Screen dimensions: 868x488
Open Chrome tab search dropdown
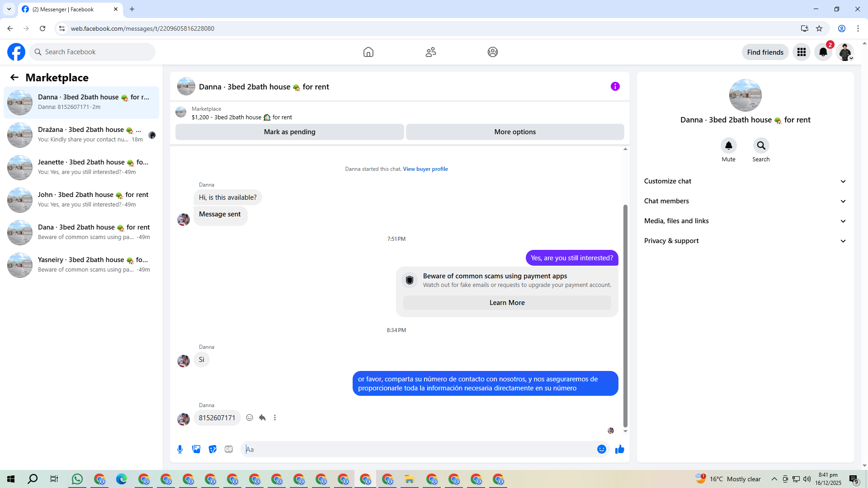click(x=9, y=9)
